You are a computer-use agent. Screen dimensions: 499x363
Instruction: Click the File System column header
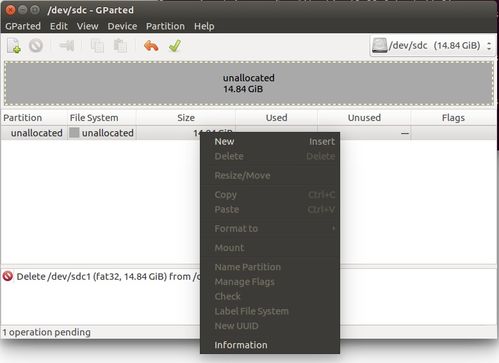tap(102, 118)
